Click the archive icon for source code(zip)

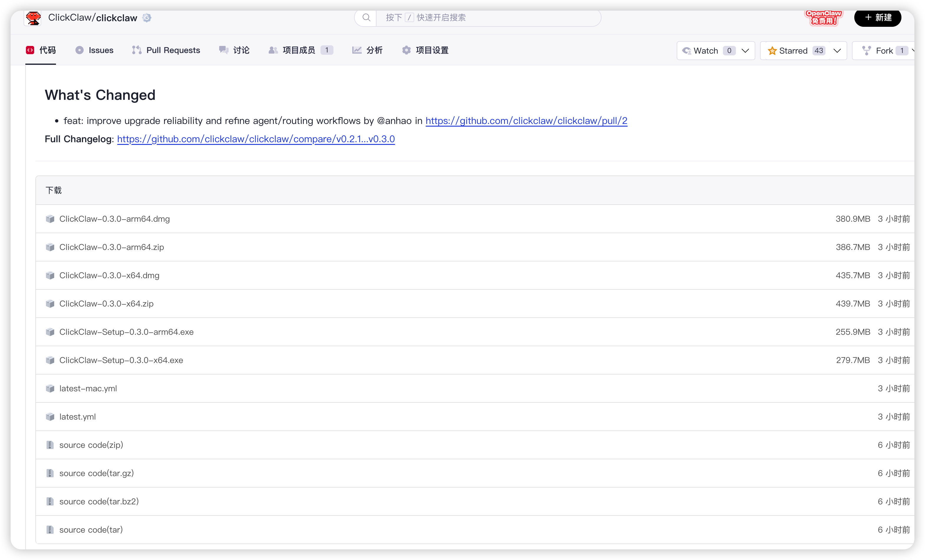(x=50, y=445)
